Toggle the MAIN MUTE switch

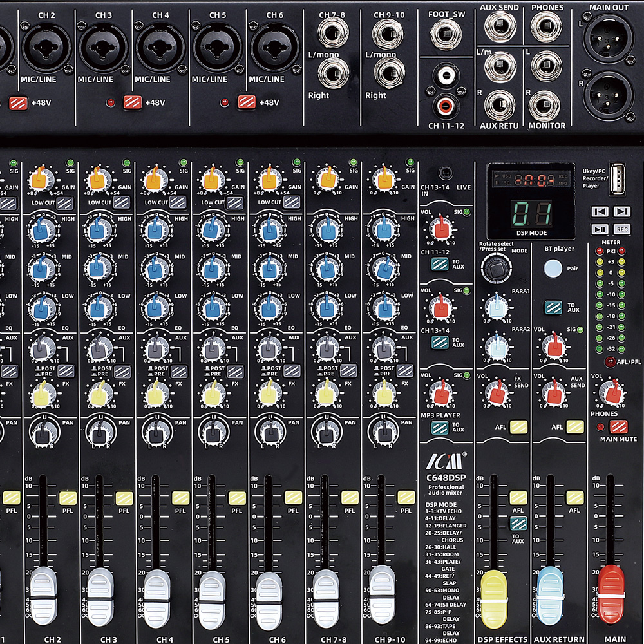pyautogui.click(x=618, y=426)
